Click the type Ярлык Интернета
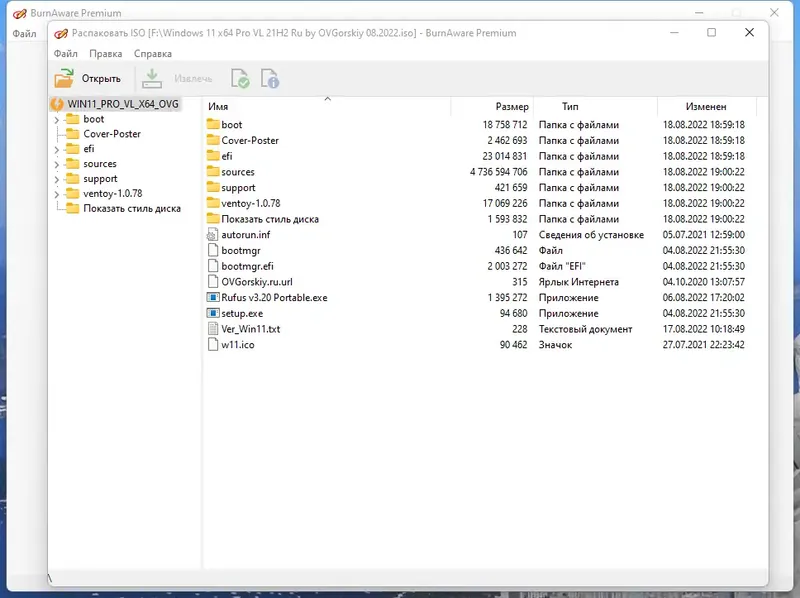Image resolution: width=800 pixels, height=598 pixels. [579, 282]
